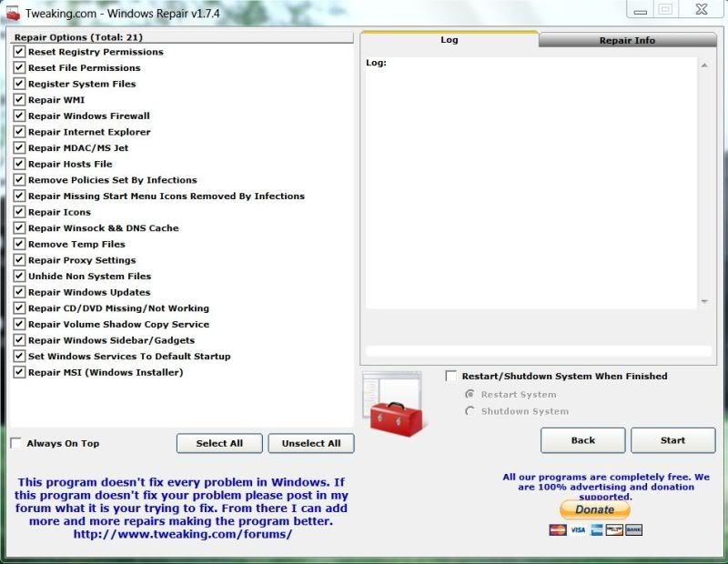This screenshot has width=728, height=564.
Task: Uncheck Repair Winsock && DNS Cache
Action: [x=19, y=227]
